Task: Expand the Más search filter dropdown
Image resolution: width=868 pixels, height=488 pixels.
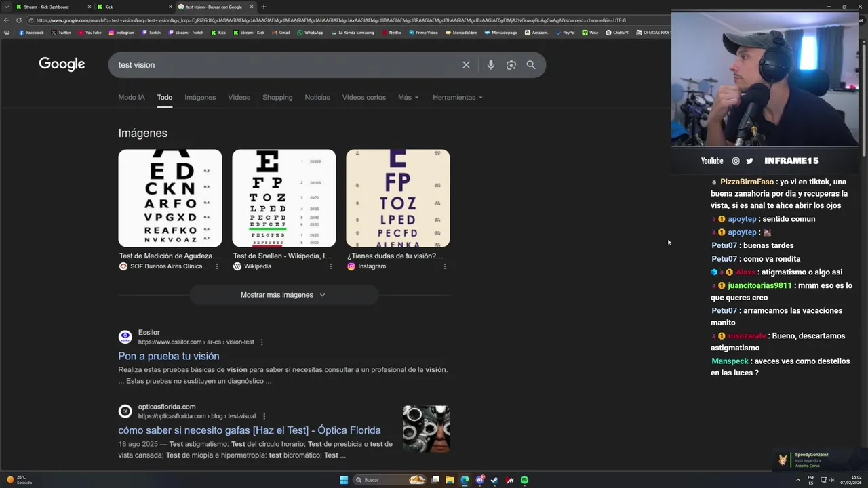Action: click(408, 97)
